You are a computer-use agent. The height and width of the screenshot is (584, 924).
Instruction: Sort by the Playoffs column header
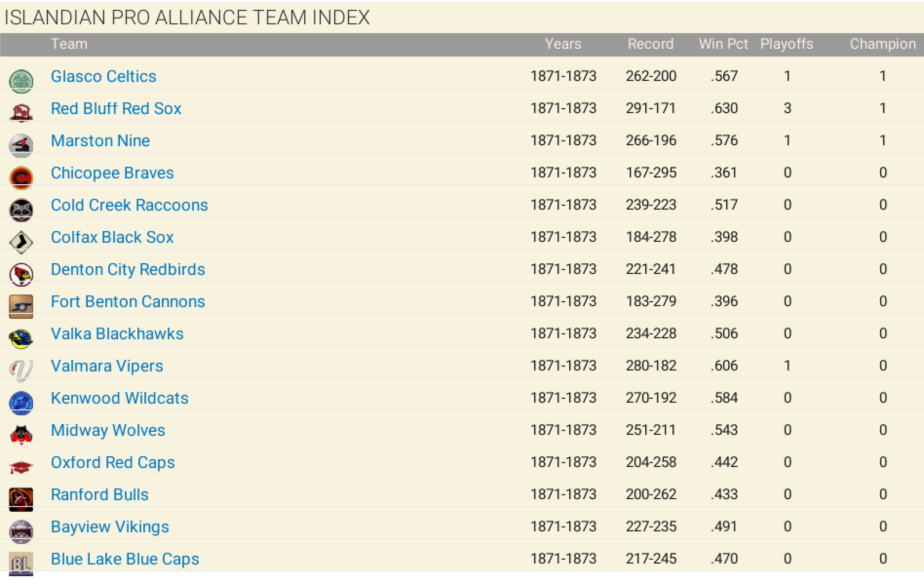coord(787,44)
